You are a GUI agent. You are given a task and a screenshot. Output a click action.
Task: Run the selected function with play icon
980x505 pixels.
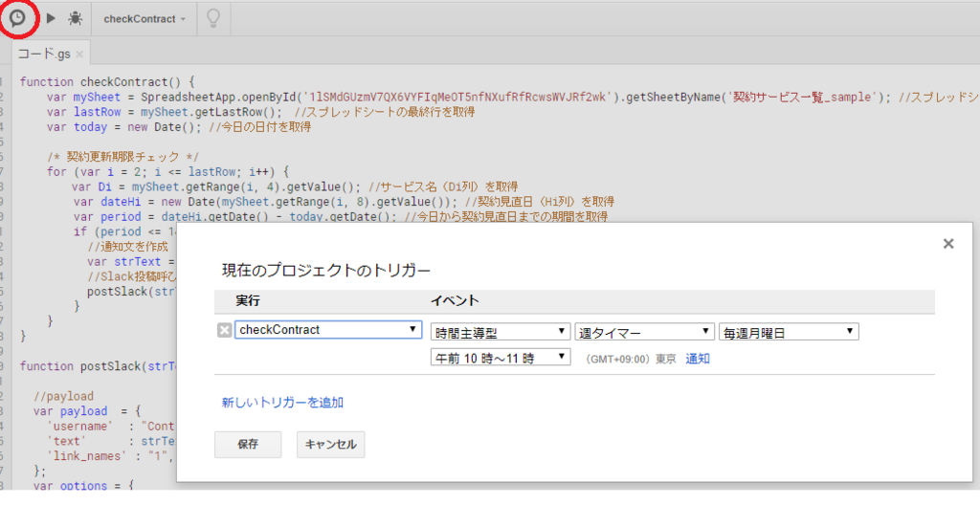pyautogui.click(x=52, y=18)
